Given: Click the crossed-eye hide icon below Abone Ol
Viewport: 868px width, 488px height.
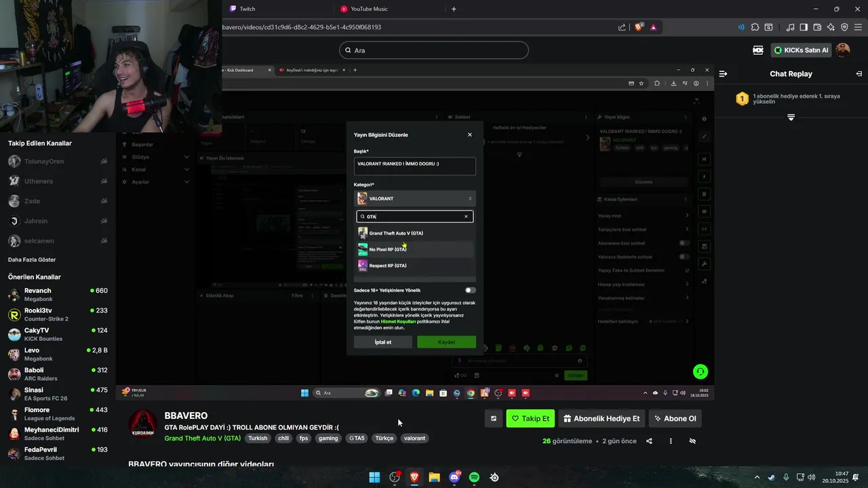Looking at the screenshot, I should pos(692,441).
